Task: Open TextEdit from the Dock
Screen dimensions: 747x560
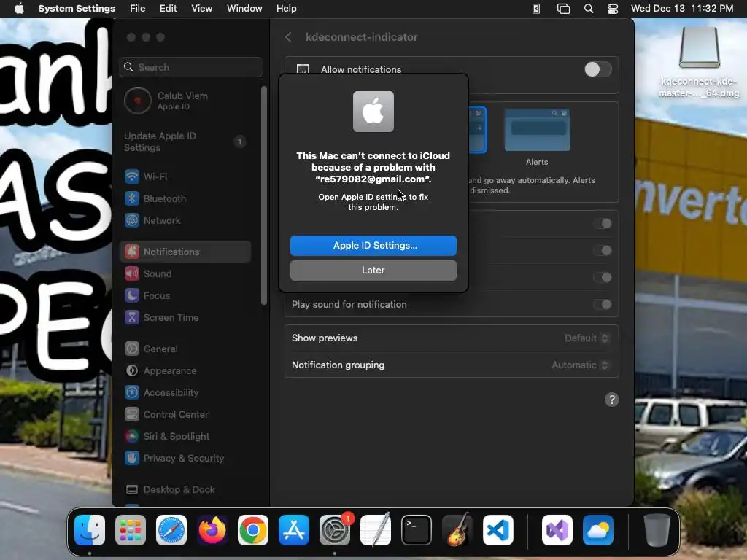Action: point(376,530)
